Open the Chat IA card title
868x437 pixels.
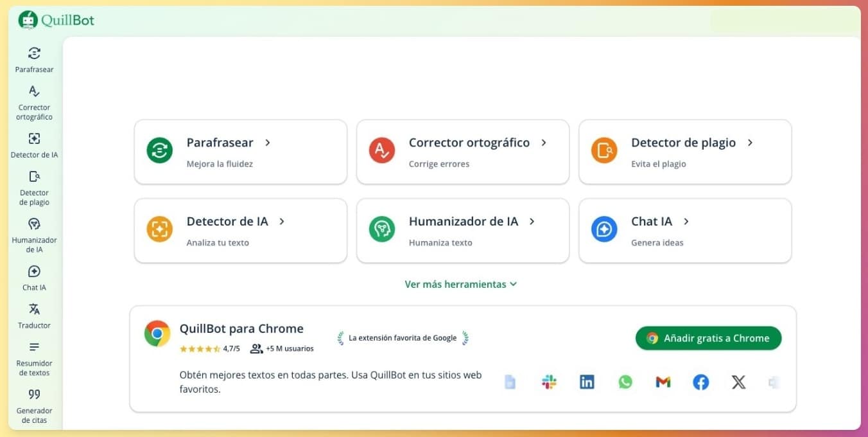click(652, 221)
